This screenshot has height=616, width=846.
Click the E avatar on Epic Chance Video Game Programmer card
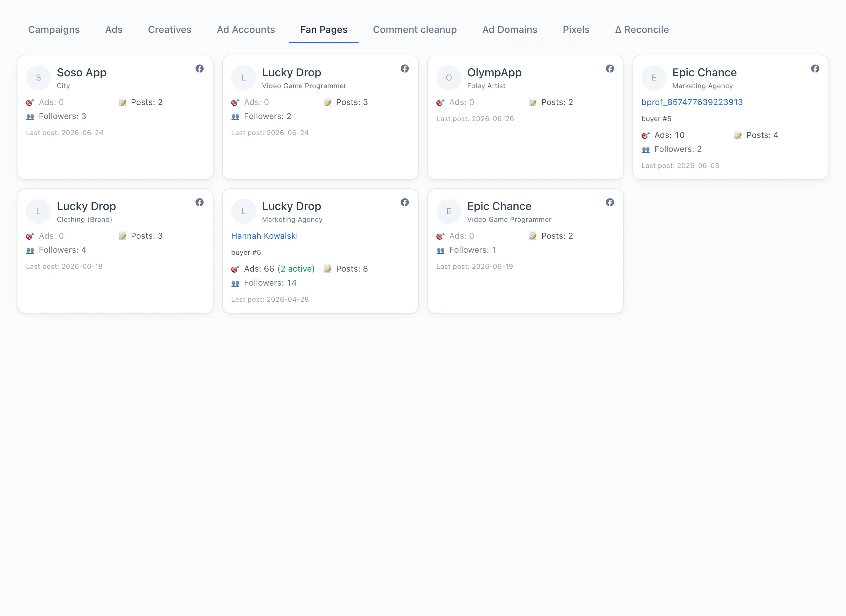coord(449,211)
